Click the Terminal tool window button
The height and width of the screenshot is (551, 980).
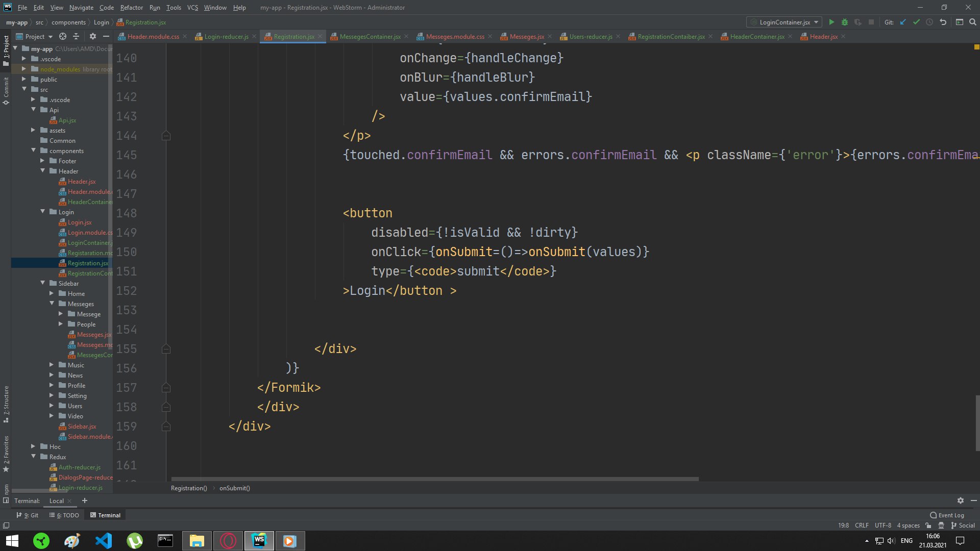click(x=105, y=515)
